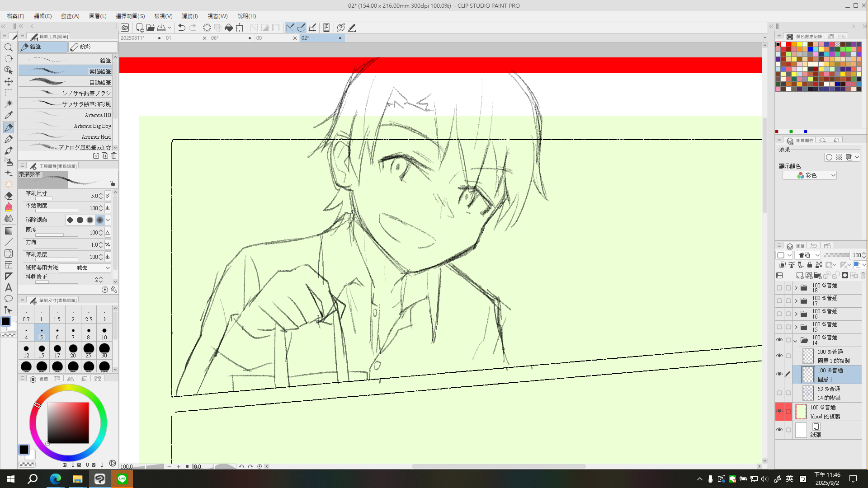
Task: Select the Balloon tool
Action: point(9,299)
